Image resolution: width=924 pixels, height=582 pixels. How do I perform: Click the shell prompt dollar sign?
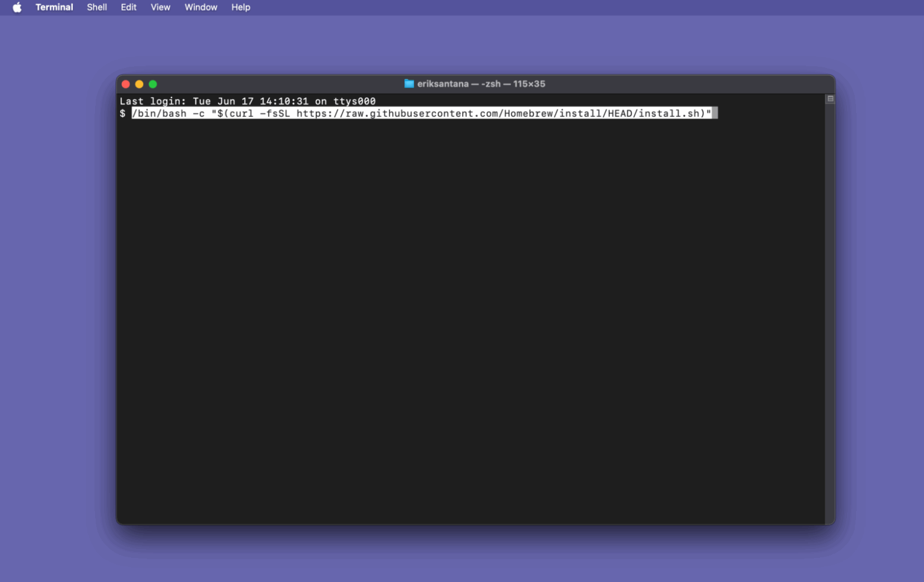tap(123, 113)
